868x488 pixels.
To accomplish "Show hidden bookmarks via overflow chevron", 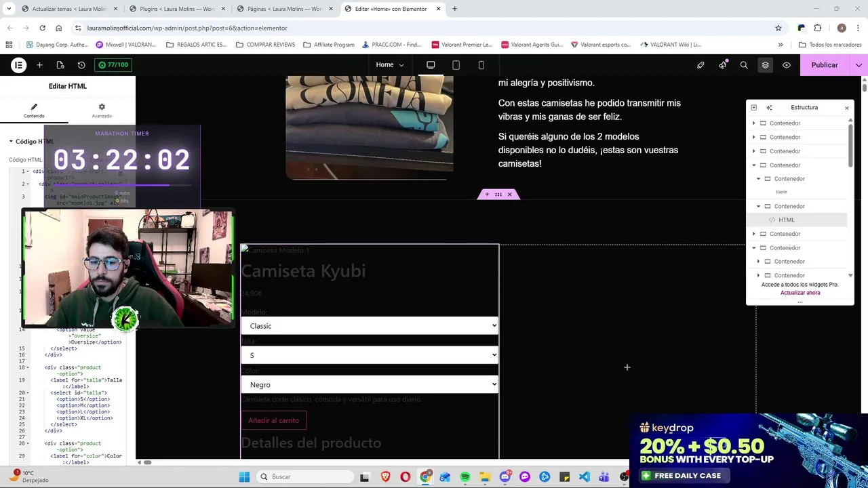I will click(x=781, y=45).
